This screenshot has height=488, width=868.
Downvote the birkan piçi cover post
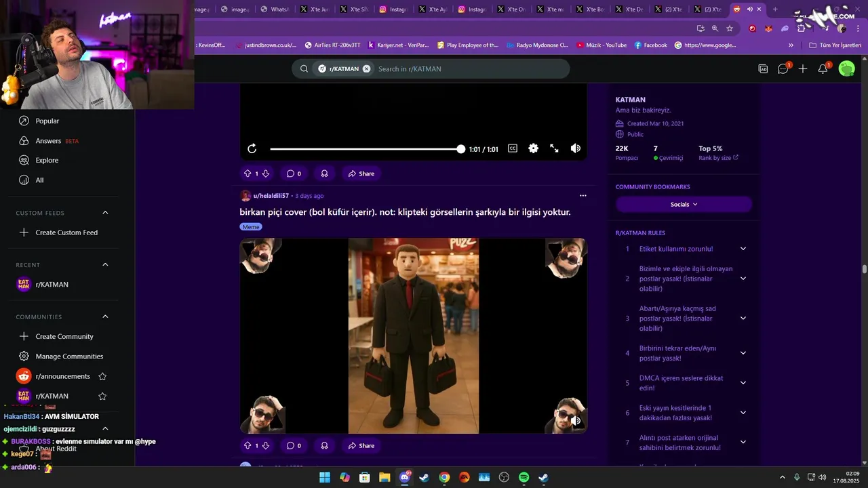tap(266, 445)
